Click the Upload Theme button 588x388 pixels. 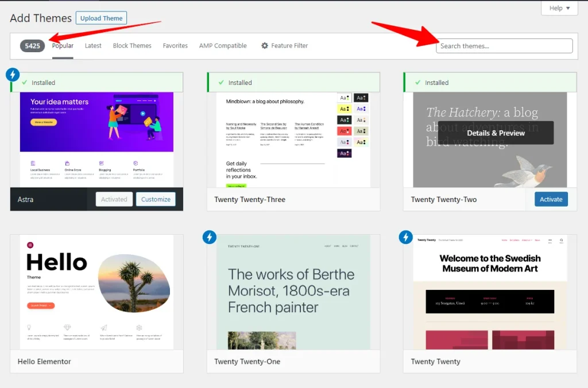tap(101, 18)
